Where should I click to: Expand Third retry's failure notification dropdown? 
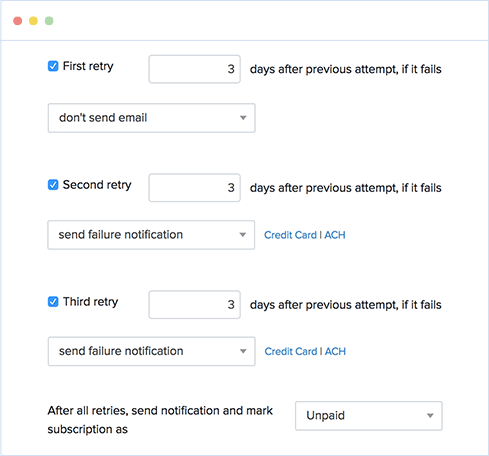coord(152,351)
